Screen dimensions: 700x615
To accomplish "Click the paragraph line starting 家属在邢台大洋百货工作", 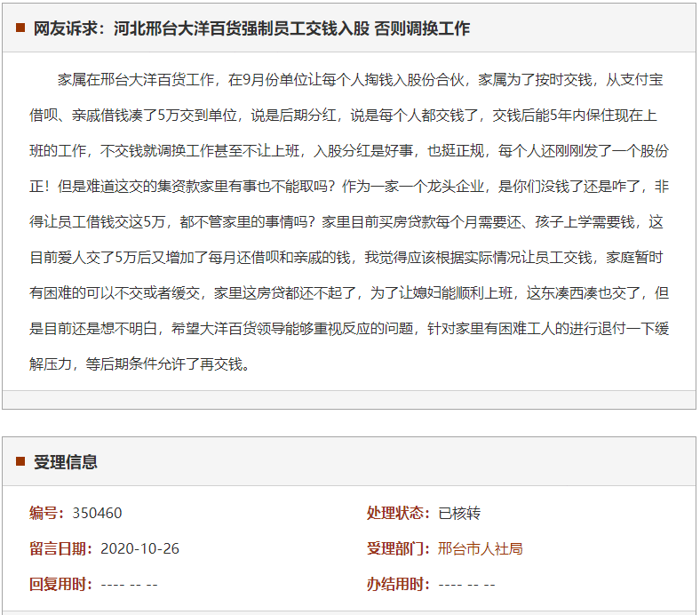I will point(361,80).
